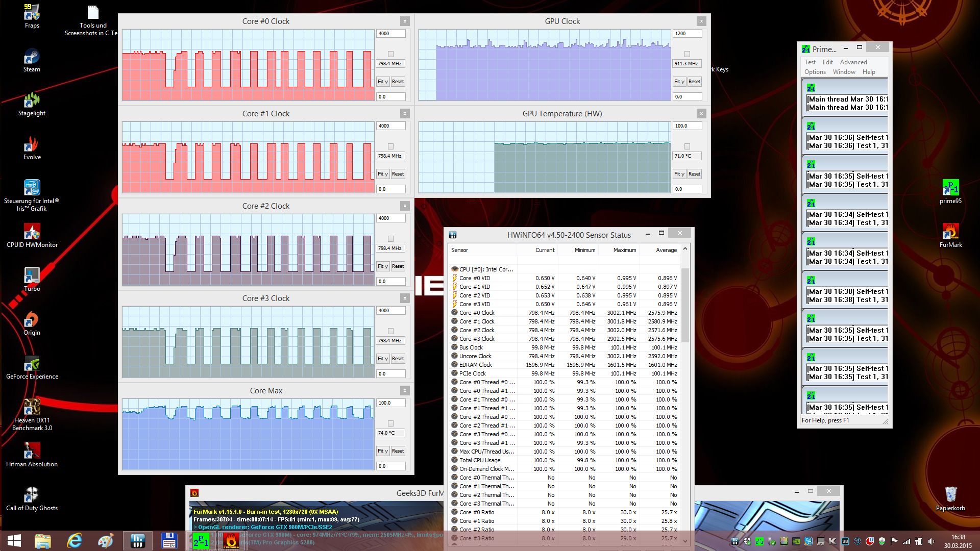The width and height of the screenshot is (980, 551).
Task: Open the Test menu in Prime95
Action: pos(810,62)
